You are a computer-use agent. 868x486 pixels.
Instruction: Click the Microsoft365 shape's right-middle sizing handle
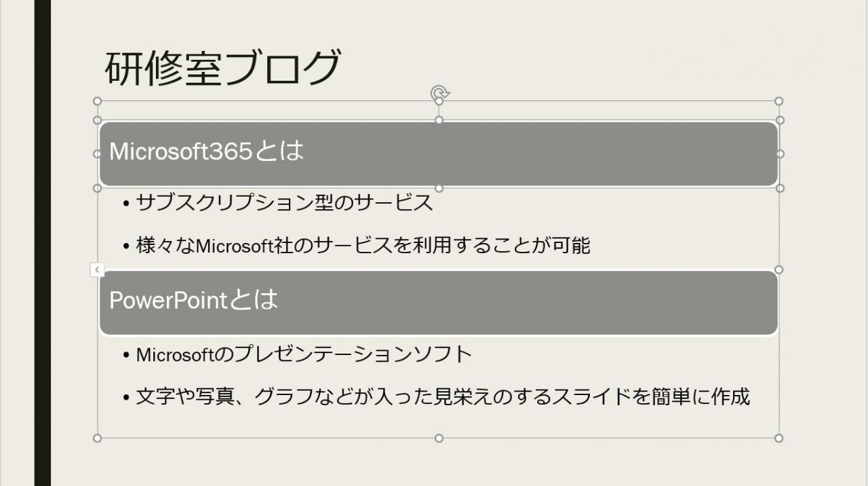780,154
